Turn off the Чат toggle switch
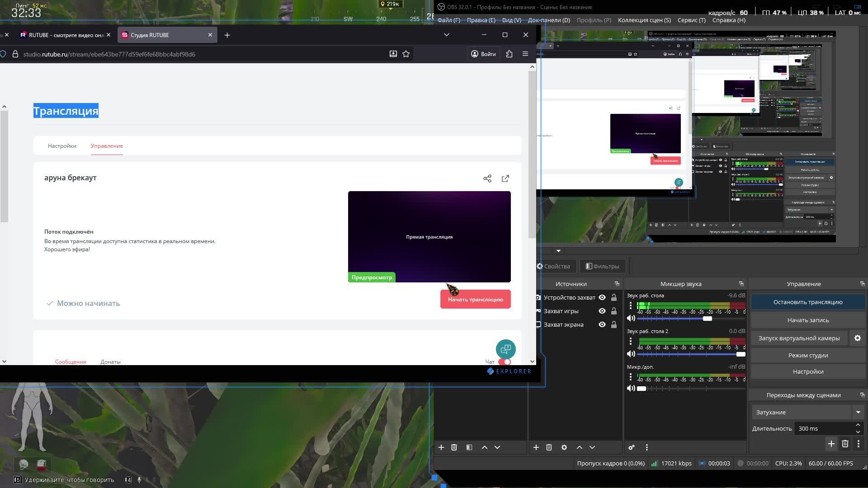This screenshot has width=868, height=488. pos(505,362)
